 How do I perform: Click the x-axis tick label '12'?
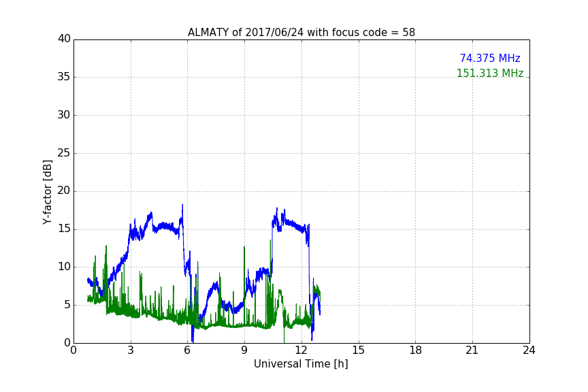coord(301,350)
